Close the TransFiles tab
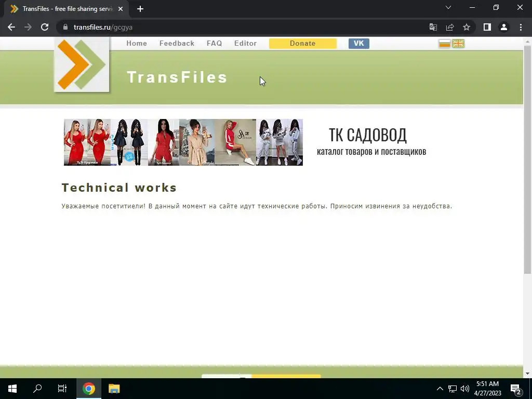 click(121, 9)
